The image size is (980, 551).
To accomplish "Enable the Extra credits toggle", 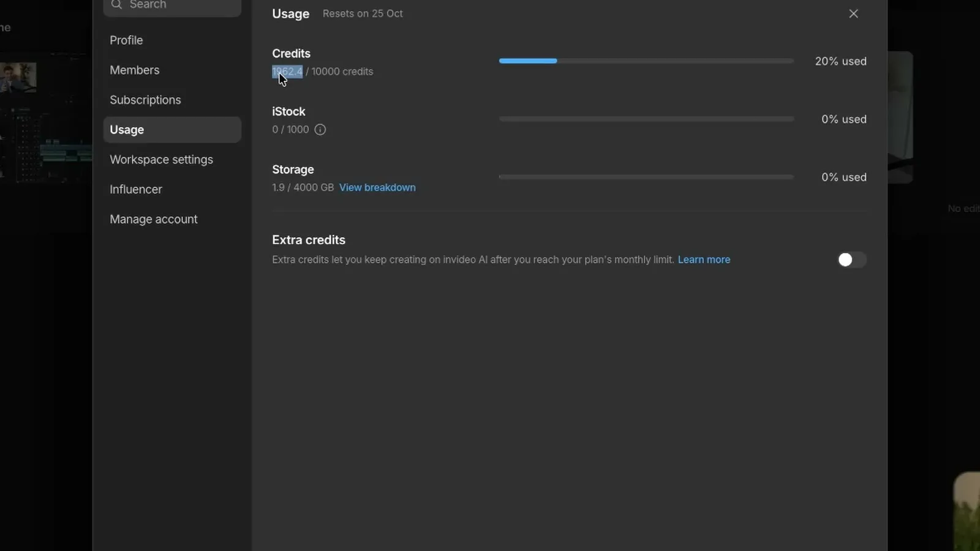I will point(852,260).
